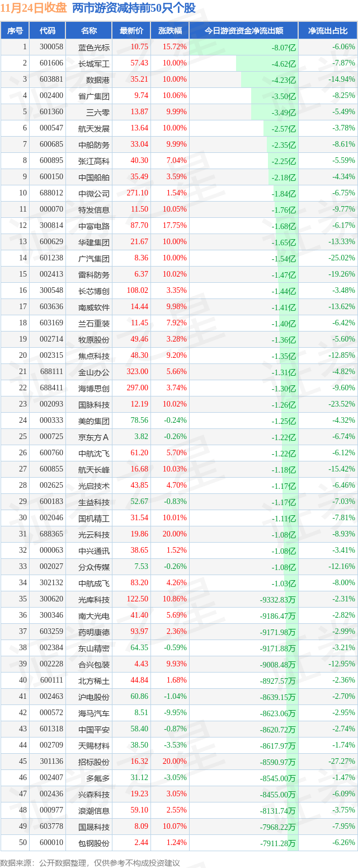Click stock code 002436
Image resolution: width=358 pixels, height=868 pixels.
pyautogui.click(x=51, y=794)
